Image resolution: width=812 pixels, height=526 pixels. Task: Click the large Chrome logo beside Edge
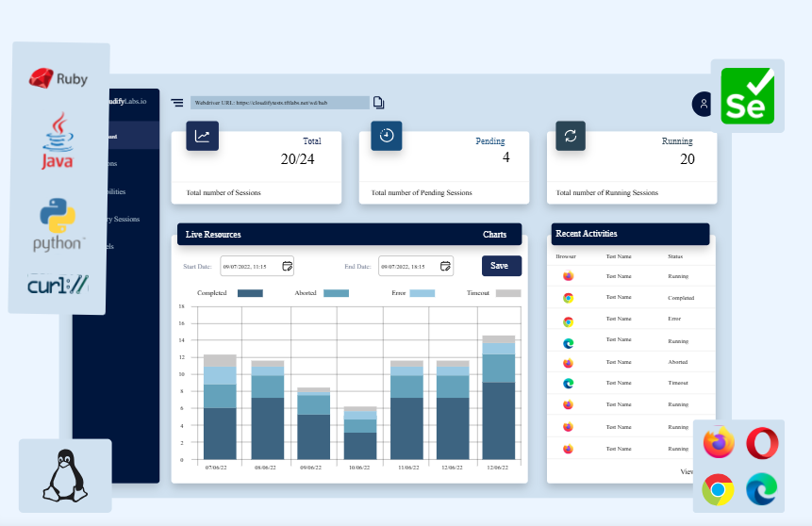point(718,489)
